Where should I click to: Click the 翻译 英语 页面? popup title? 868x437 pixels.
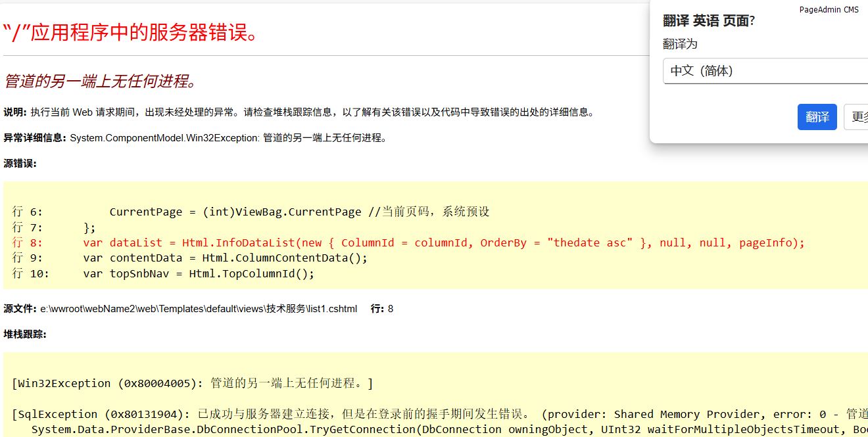pos(708,21)
